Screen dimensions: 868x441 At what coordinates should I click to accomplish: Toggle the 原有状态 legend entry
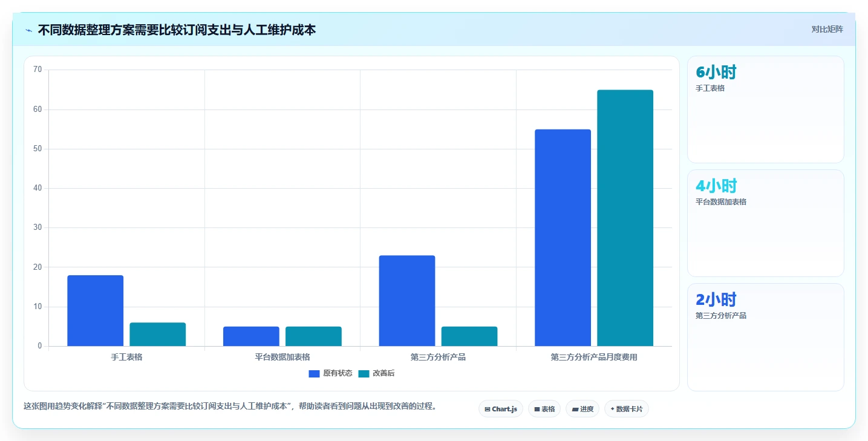330,373
